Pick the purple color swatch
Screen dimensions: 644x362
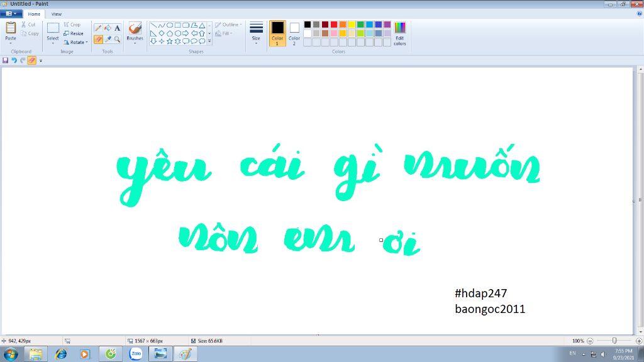coord(387,25)
